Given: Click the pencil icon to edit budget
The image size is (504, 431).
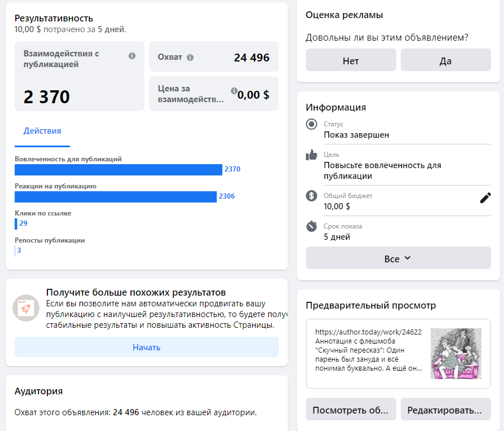Looking at the screenshot, I should click(485, 197).
